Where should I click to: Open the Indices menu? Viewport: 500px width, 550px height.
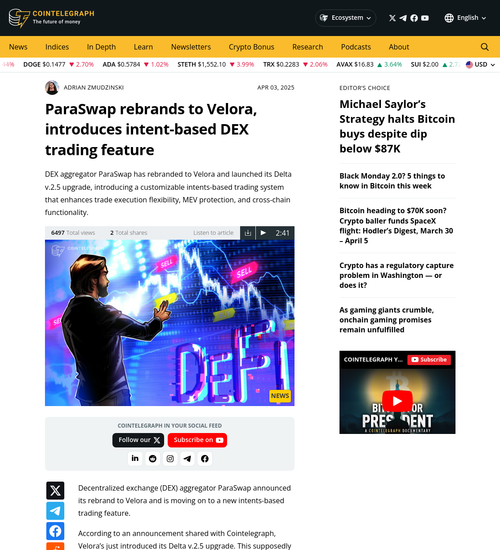[x=57, y=47]
